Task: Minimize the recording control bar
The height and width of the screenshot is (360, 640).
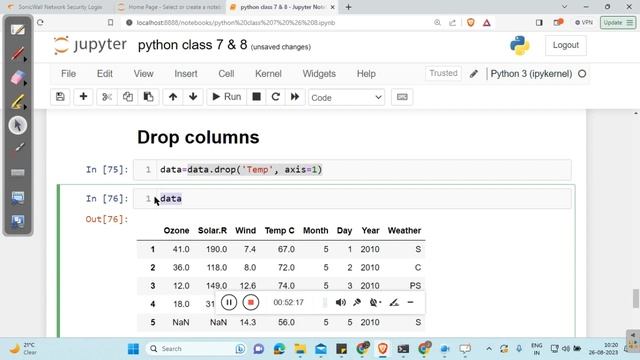Action: [411, 302]
